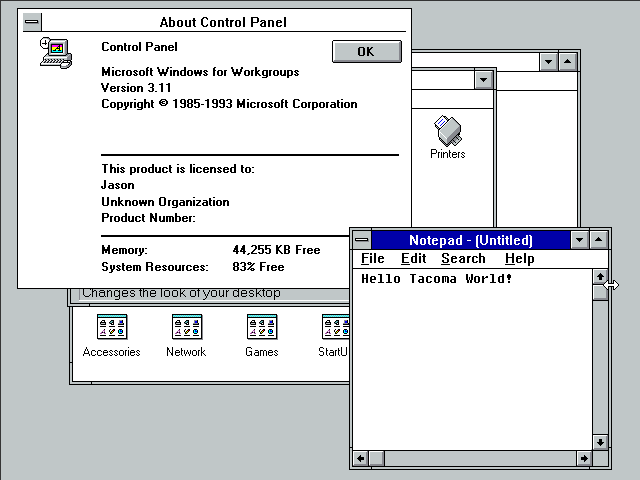Click Notepad horizontal scrollbar left arrow
640x480 pixels.
pyautogui.click(x=361, y=458)
